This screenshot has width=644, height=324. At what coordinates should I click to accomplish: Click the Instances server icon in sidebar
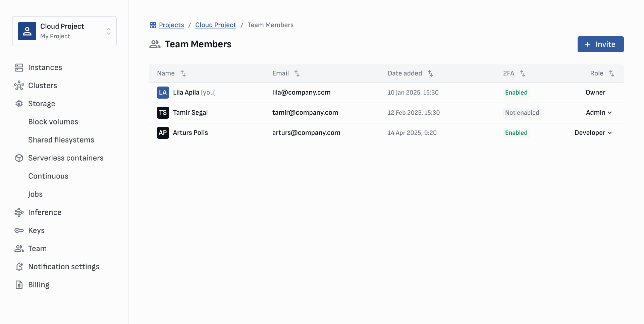pyautogui.click(x=19, y=67)
